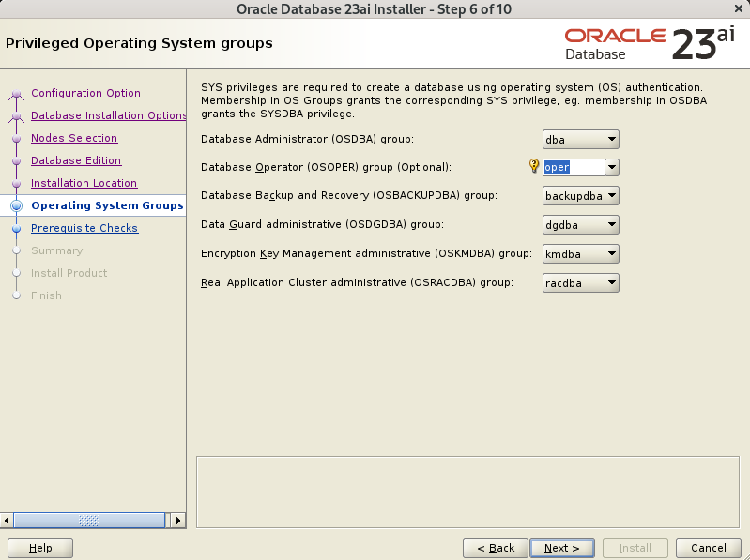Select the Operating System Groups step
Screen dimensions: 750x560
pyautogui.click(x=107, y=205)
